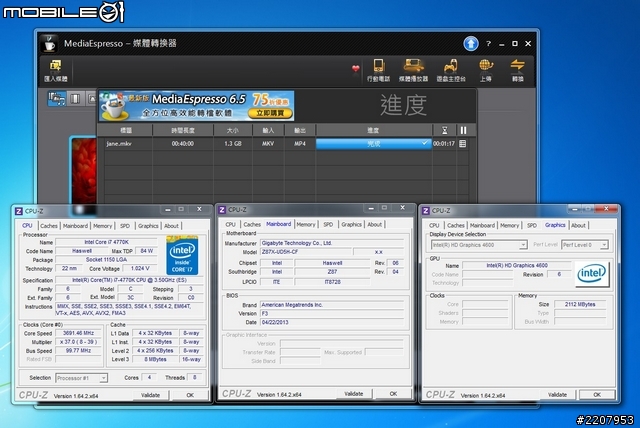Click the red heart favorites icon

coord(356,69)
